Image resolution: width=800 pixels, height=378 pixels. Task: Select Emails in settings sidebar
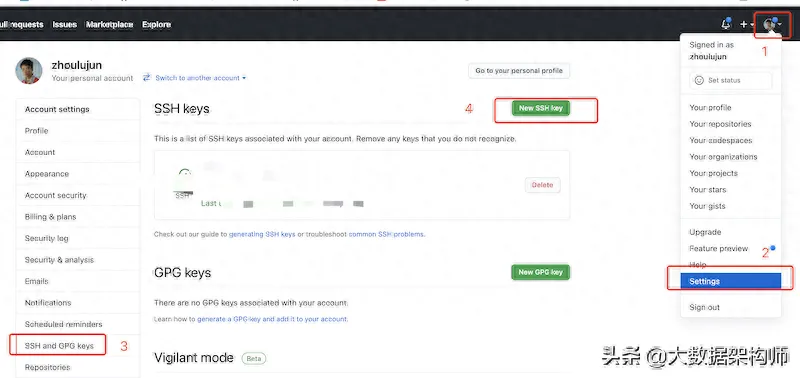[x=78, y=281]
